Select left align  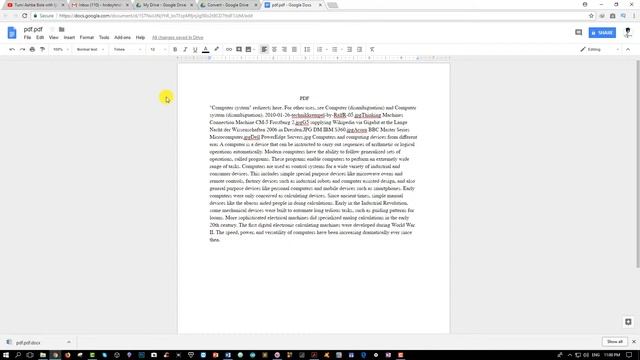264,49
